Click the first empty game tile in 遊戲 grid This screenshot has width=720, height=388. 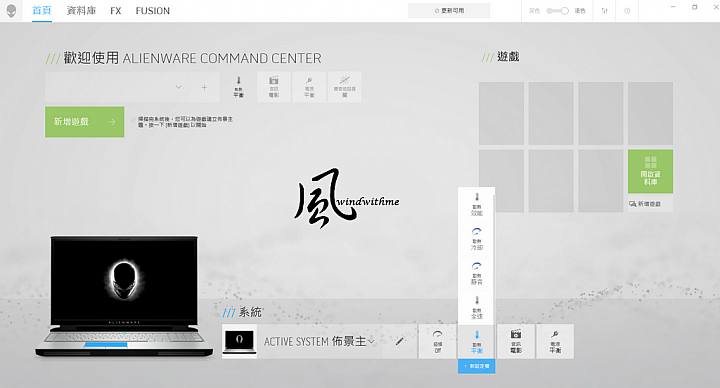pos(501,113)
